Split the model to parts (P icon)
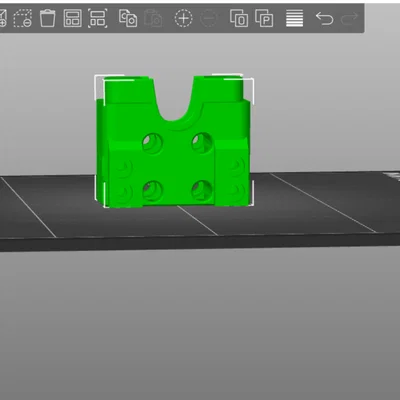The height and width of the screenshot is (400, 400). (264, 18)
